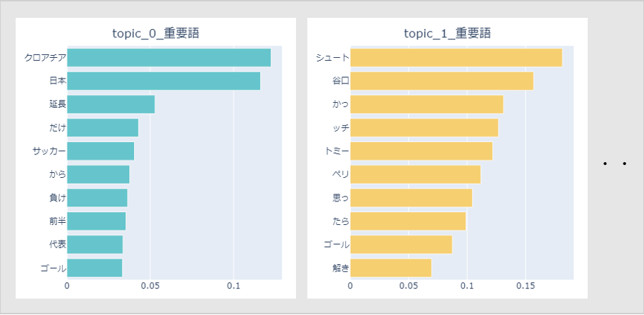The image size is (644, 315).
Task: Select the だけ bar in topic_0
Action: point(103,128)
